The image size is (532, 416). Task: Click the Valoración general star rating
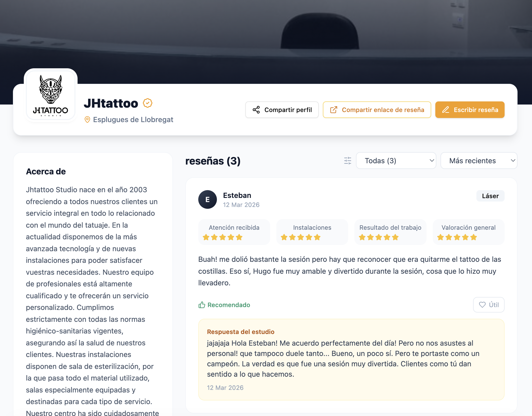[457, 237]
